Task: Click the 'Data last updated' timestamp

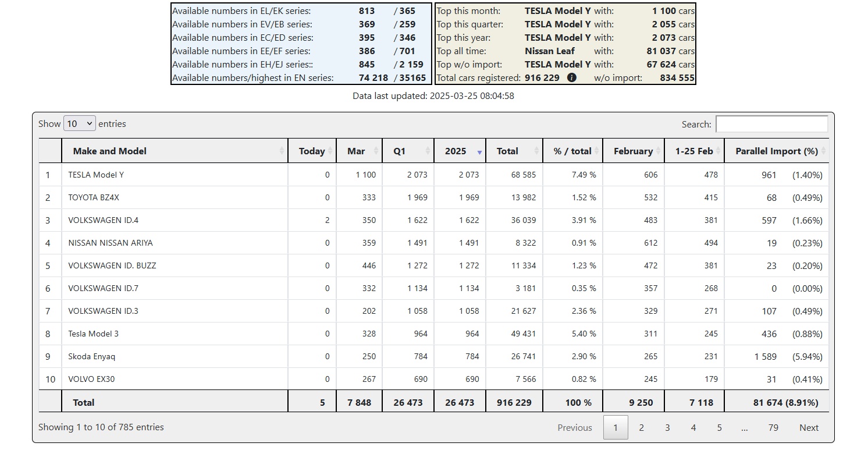Action: coord(433,95)
